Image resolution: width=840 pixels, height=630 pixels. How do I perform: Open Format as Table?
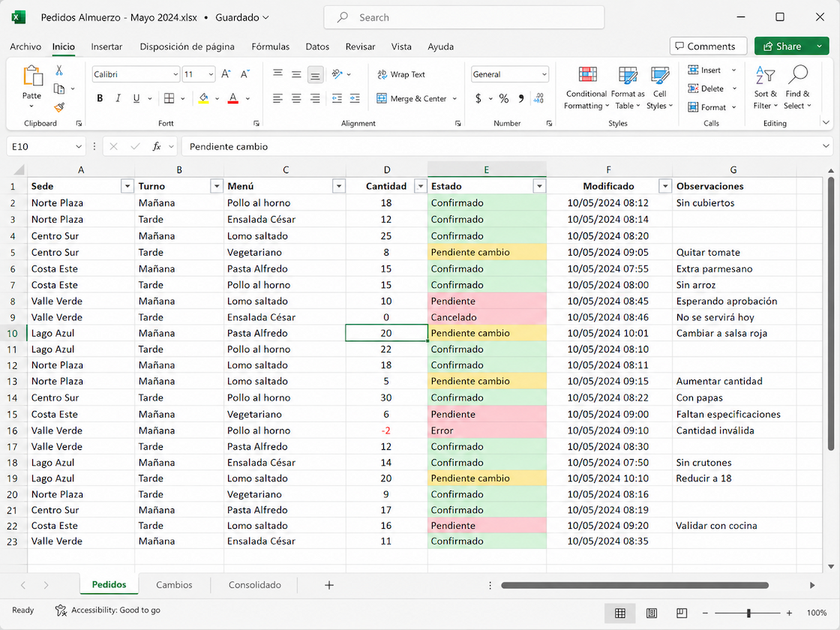628,88
